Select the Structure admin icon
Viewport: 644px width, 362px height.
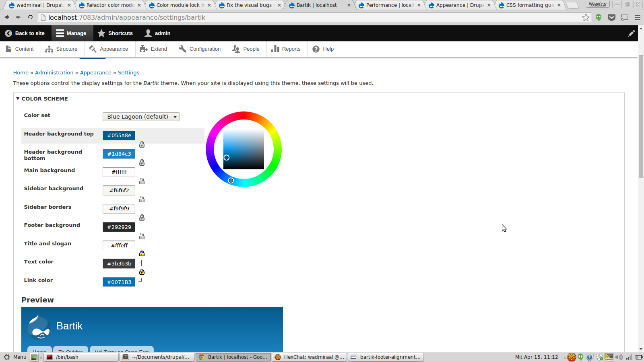pos(49,49)
